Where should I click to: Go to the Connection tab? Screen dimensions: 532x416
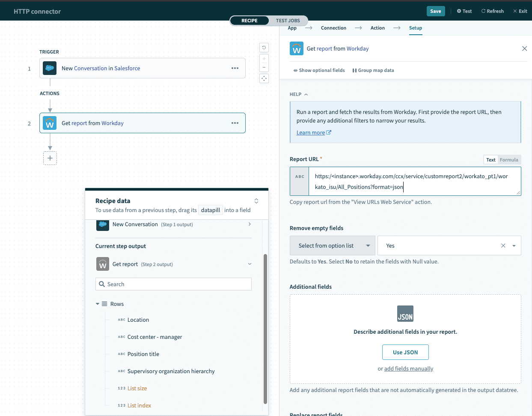pyautogui.click(x=333, y=28)
